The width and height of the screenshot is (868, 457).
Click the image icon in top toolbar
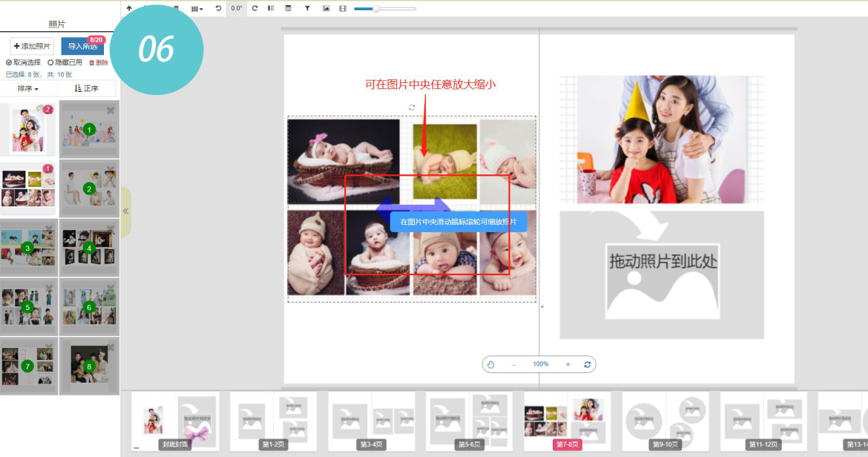coord(326,8)
